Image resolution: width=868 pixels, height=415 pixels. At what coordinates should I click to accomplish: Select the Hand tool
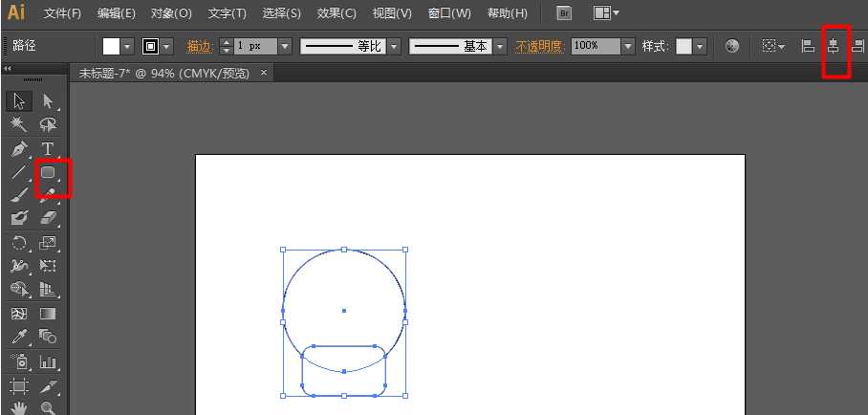pyautogui.click(x=19, y=407)
